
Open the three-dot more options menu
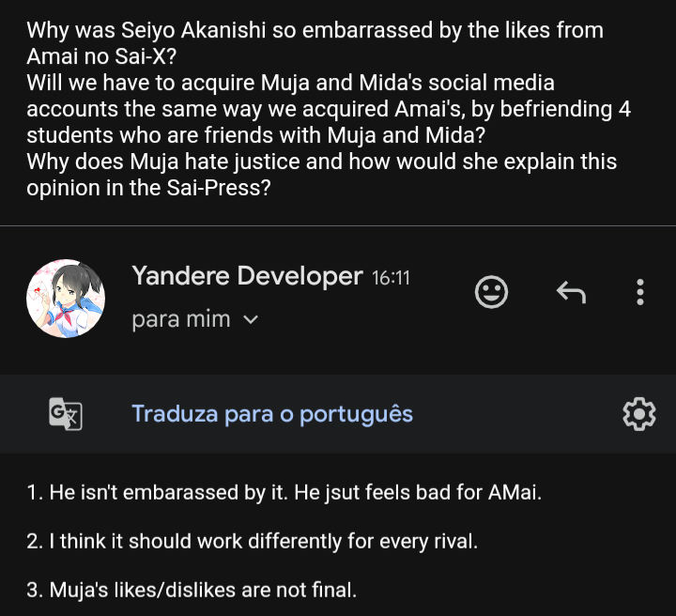point(639,292)
